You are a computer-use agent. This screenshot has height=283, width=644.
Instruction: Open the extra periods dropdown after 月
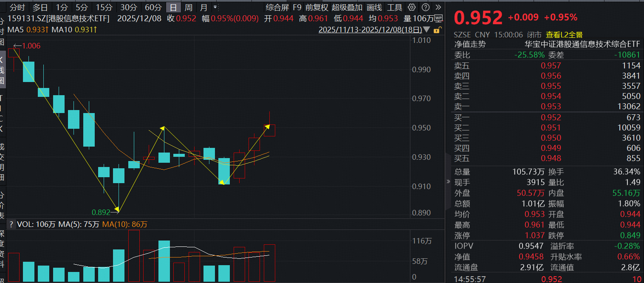point(215,7)
